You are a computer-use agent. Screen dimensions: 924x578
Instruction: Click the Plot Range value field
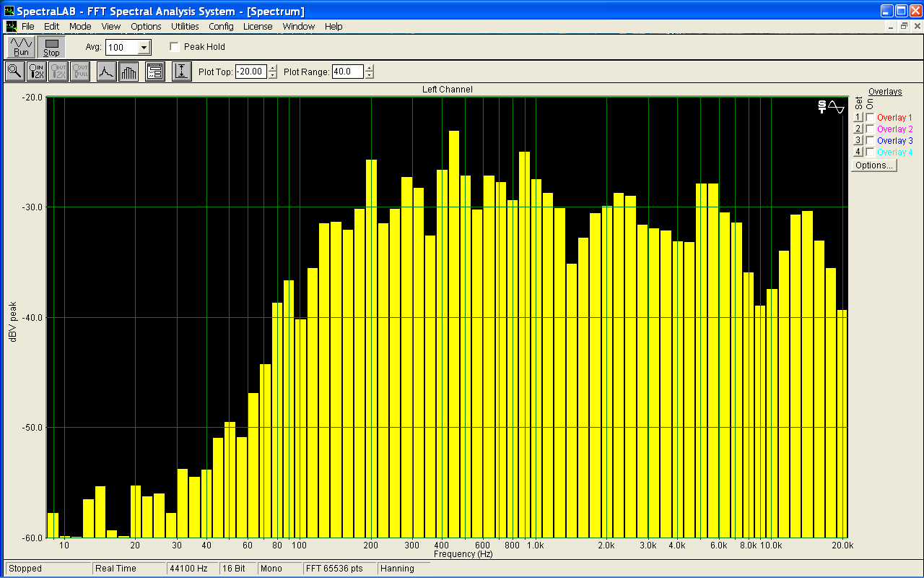pos(349,72)
